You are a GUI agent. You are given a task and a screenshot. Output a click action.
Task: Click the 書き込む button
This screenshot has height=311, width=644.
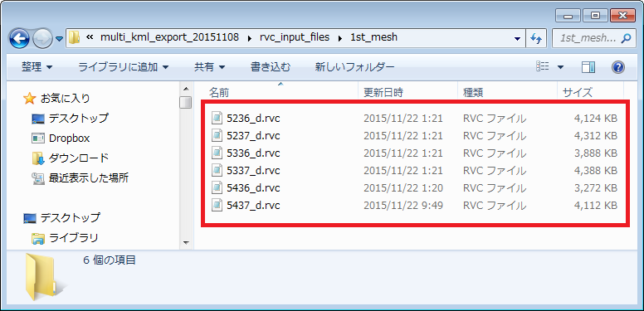tap(271, 67)
